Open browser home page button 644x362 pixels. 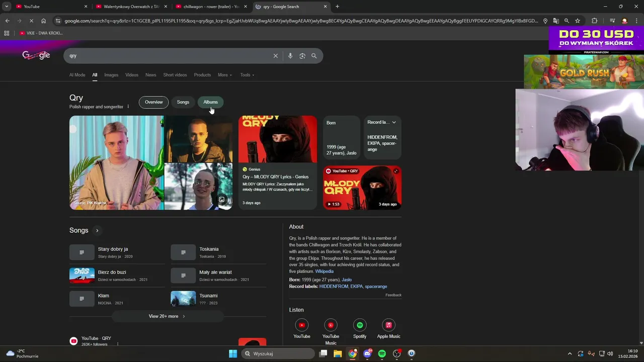pos(43,21)
